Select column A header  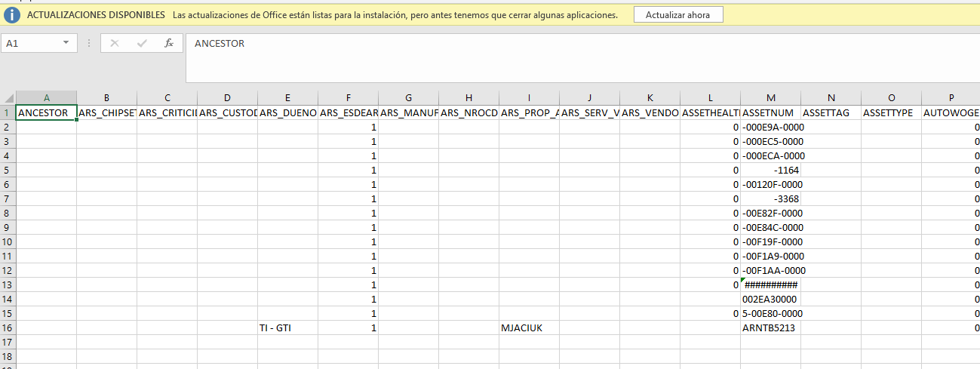click(46, 98)
